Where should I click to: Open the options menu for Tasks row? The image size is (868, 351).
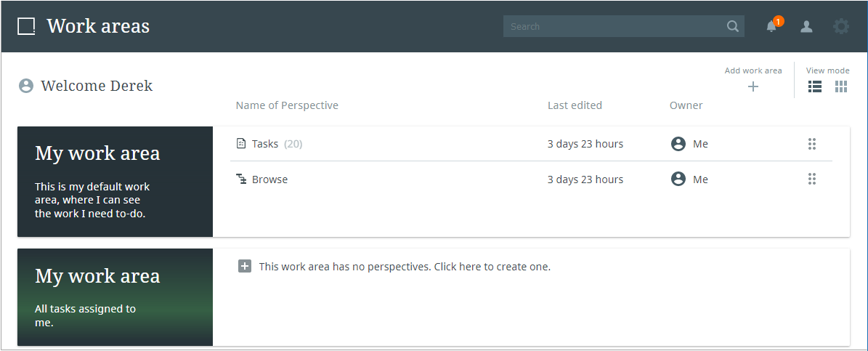(812, 144)
